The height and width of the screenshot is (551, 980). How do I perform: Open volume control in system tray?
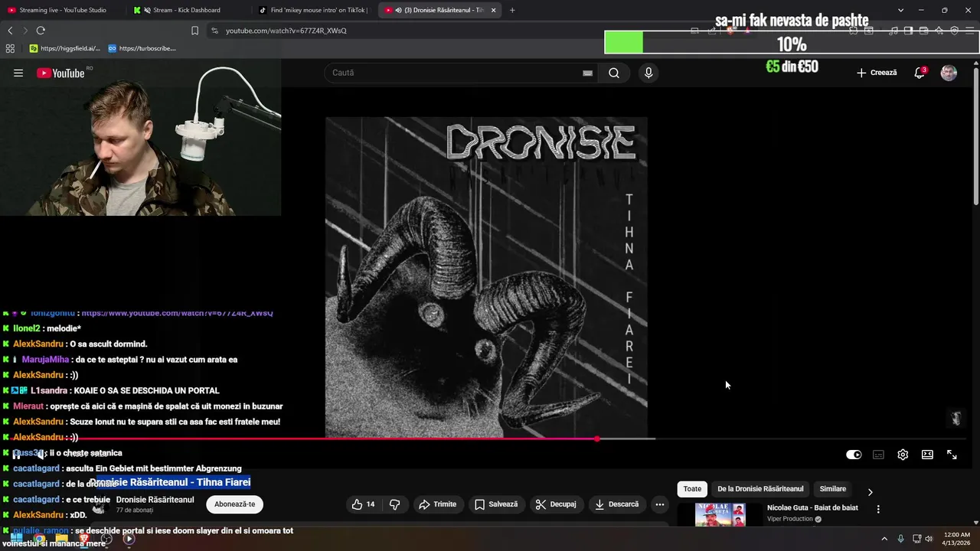929,539
